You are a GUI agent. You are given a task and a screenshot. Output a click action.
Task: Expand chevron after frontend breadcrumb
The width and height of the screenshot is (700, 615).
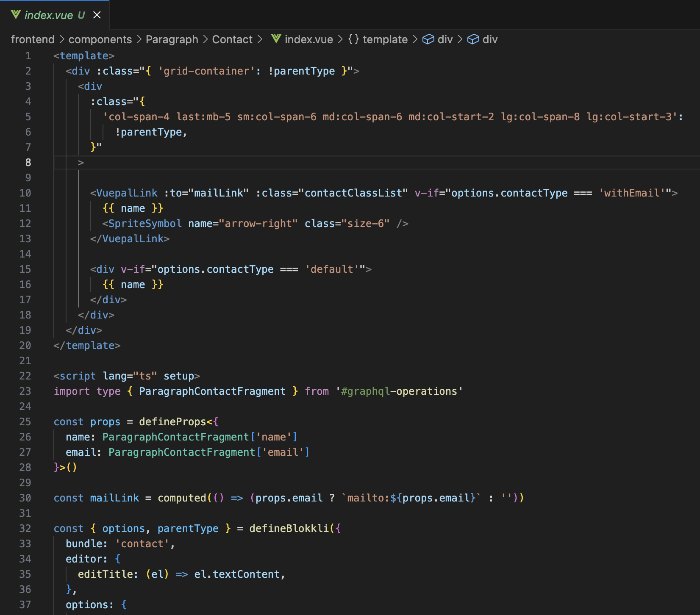click(61, 39)
